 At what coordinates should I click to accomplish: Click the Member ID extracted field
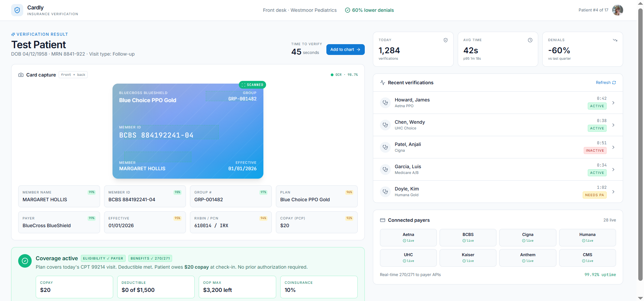point(145,197)
